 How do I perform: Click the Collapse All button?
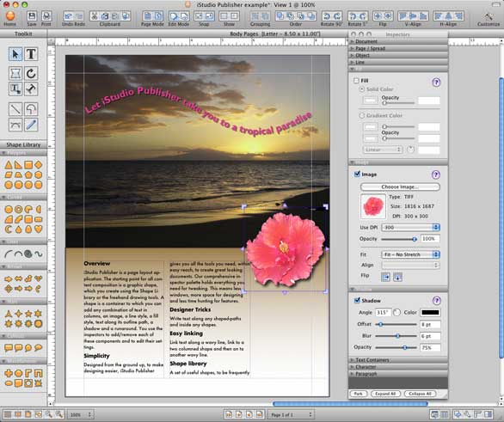tap(420, 394)
